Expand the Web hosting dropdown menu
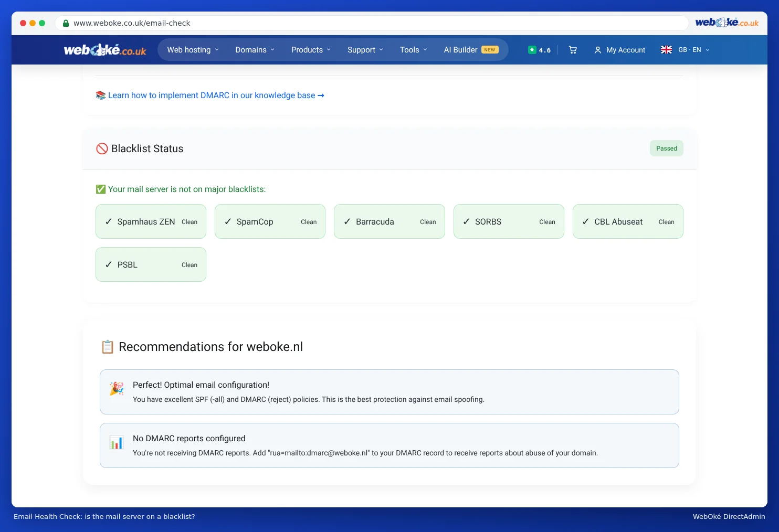 click(193, 50)
